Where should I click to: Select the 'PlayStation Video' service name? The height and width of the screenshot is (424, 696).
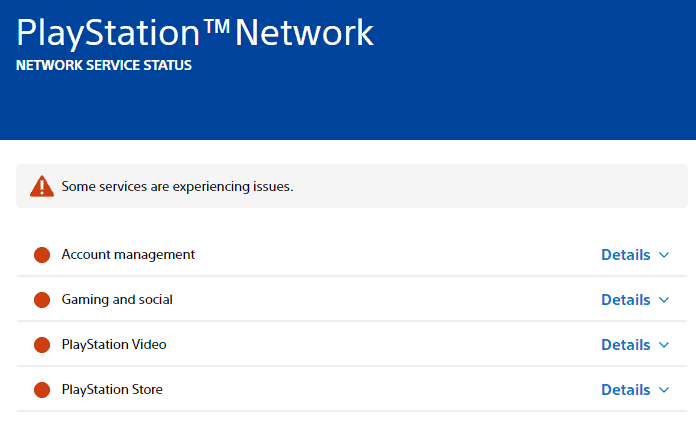tap(114, 345)
